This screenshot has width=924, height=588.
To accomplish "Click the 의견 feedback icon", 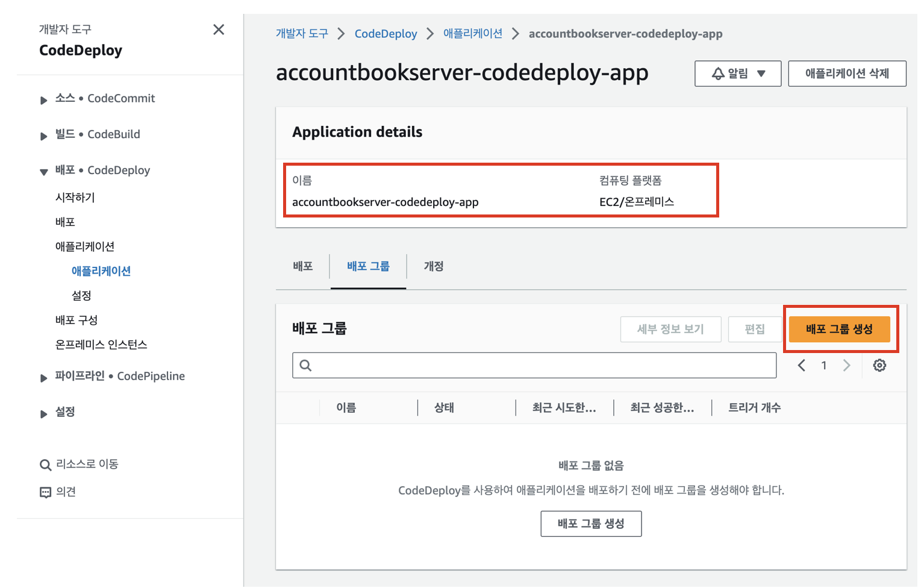I will (x=45, y=493).
